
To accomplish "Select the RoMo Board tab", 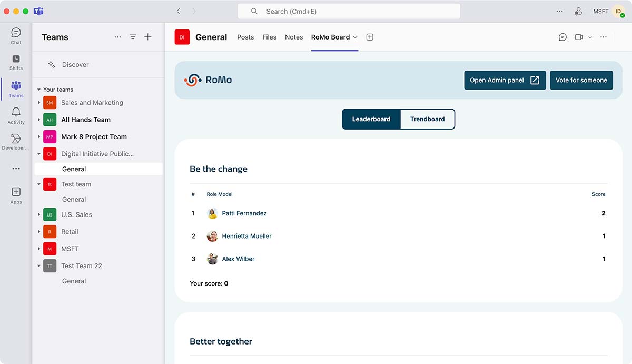I will click(330, 37).
